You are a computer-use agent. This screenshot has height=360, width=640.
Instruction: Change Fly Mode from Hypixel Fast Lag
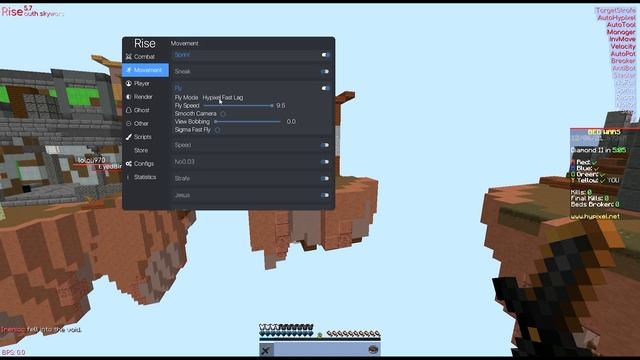(x=223, y=98)
